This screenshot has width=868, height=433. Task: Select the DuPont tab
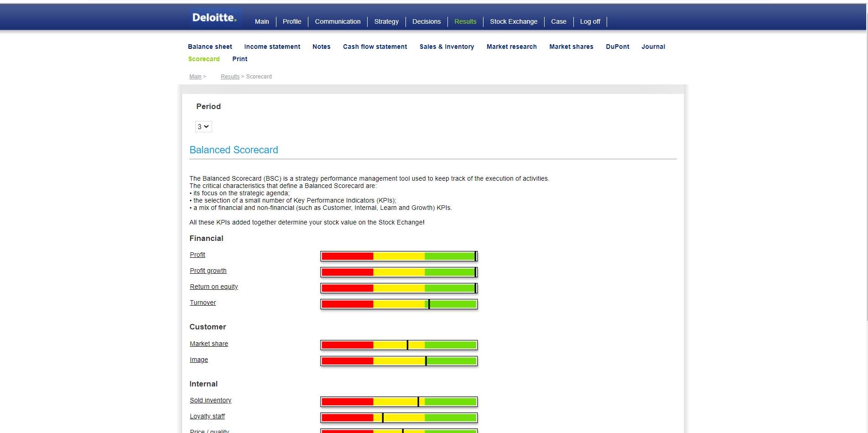(617, 47)
